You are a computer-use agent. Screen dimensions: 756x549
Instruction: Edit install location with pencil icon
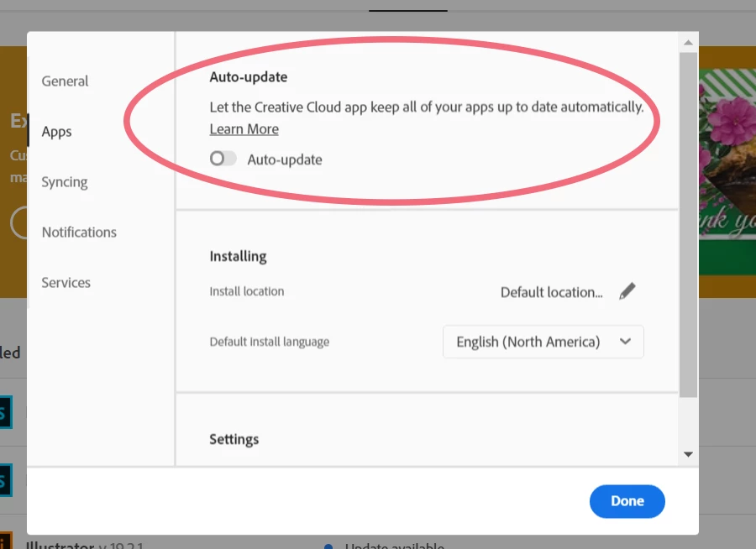tap(627, 291)
